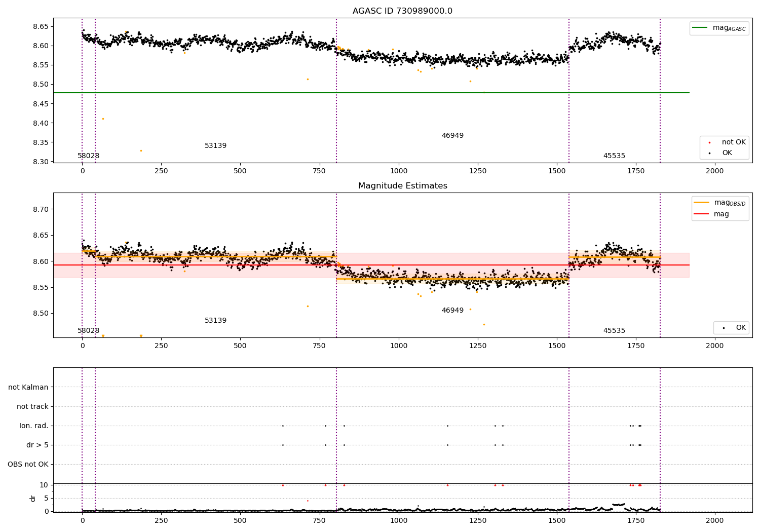Image resolution: width=760 pixels, height=532 pixels.
Task: Click the rotated 'dr' y-axis label
Action: (x=33, y=498)
